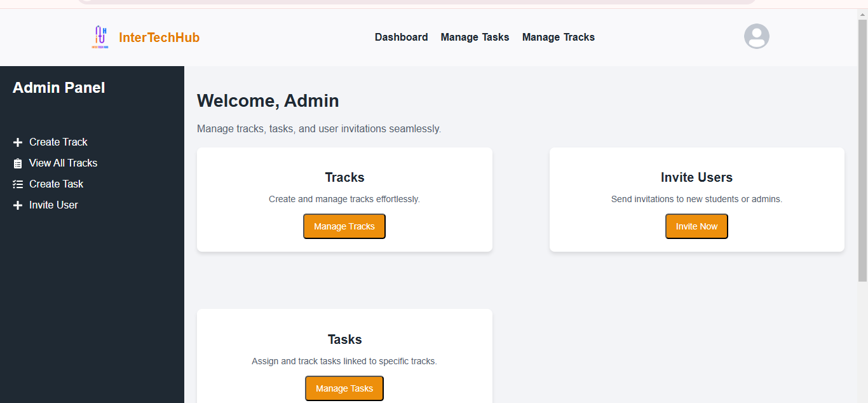This screenshot has width=868, height=403.
Task: Click the Tracks card heading
Action: (x=344, y=177)
